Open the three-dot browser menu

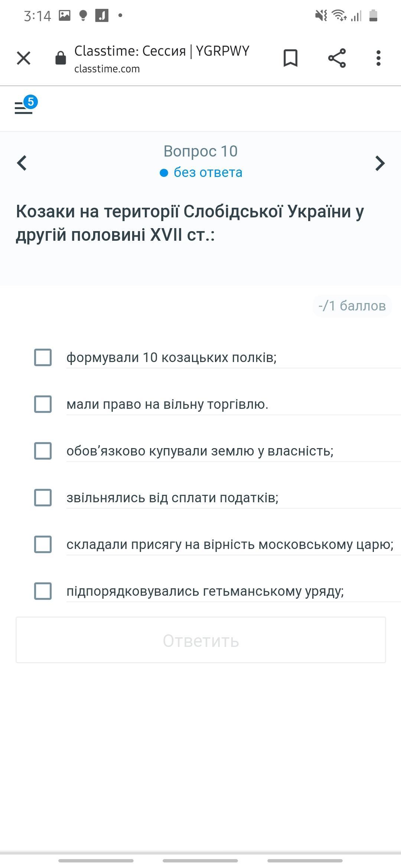[378, 58]
